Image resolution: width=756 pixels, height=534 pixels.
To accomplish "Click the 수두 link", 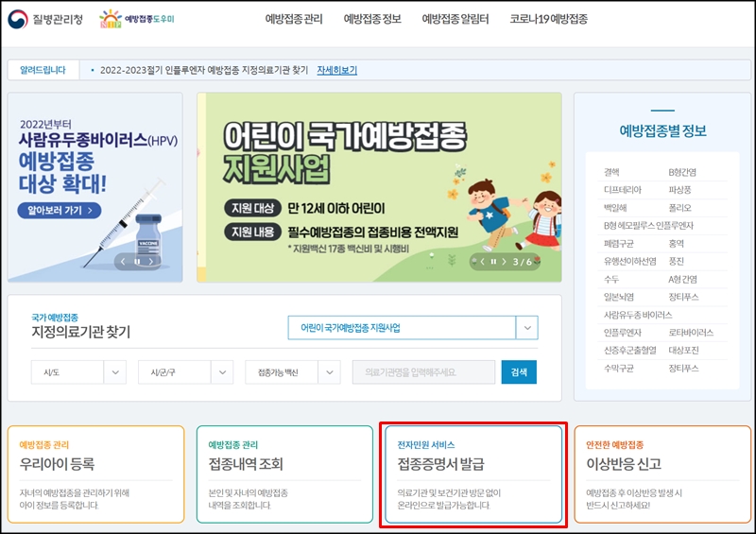I will point(611,280).
